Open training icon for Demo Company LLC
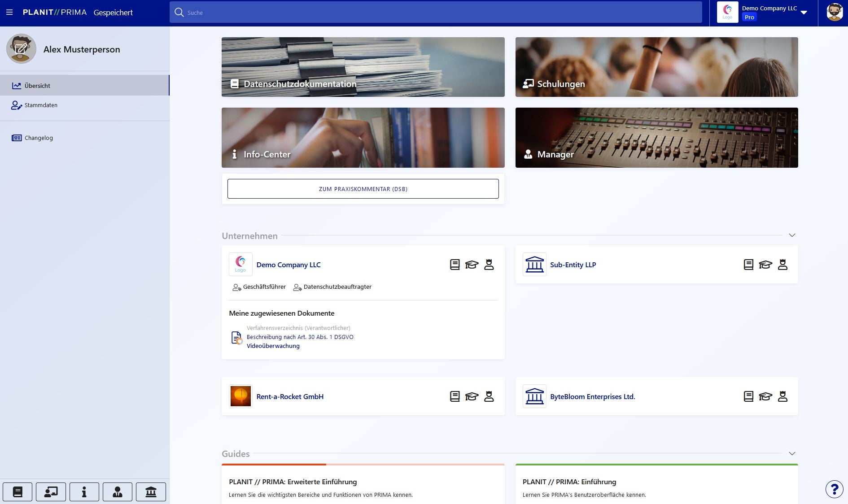 472,265
